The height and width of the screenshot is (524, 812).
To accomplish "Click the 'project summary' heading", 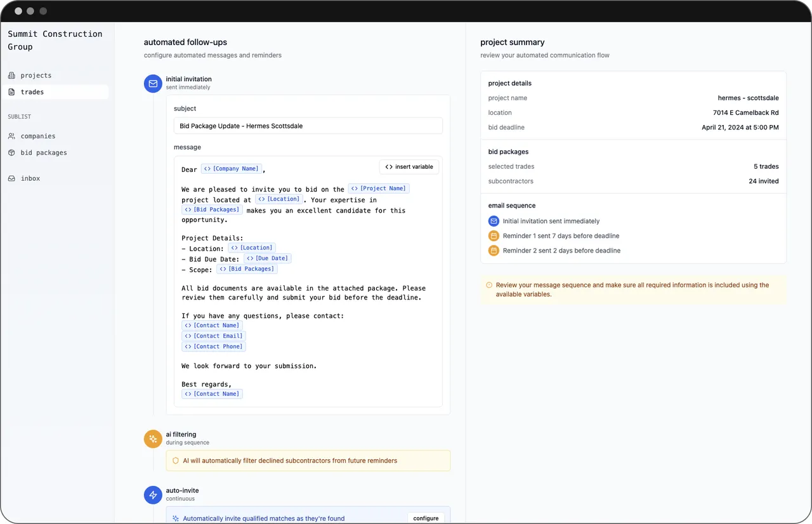I will (513, 43).
